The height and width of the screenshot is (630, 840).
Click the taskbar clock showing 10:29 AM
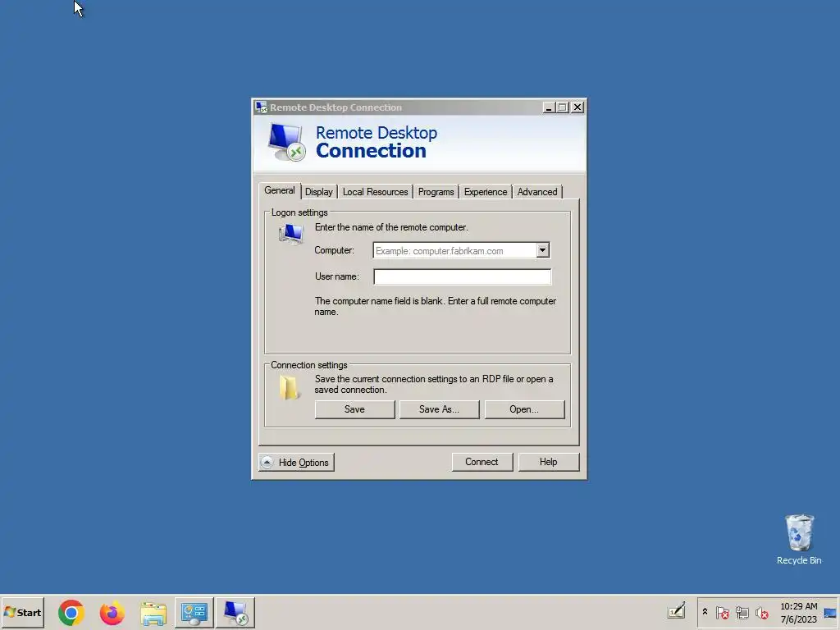point(799,613)
